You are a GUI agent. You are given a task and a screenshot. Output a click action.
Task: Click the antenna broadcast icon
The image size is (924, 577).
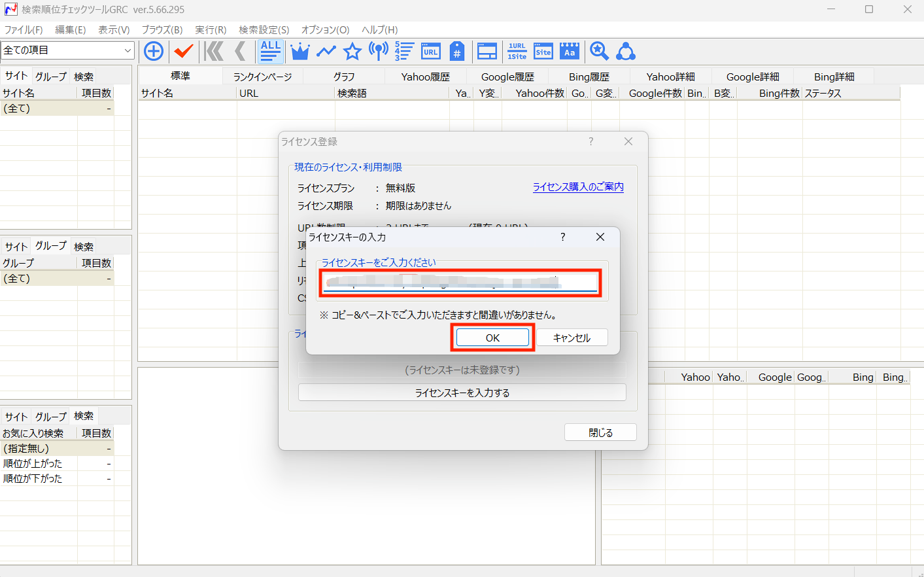(379, 51)
